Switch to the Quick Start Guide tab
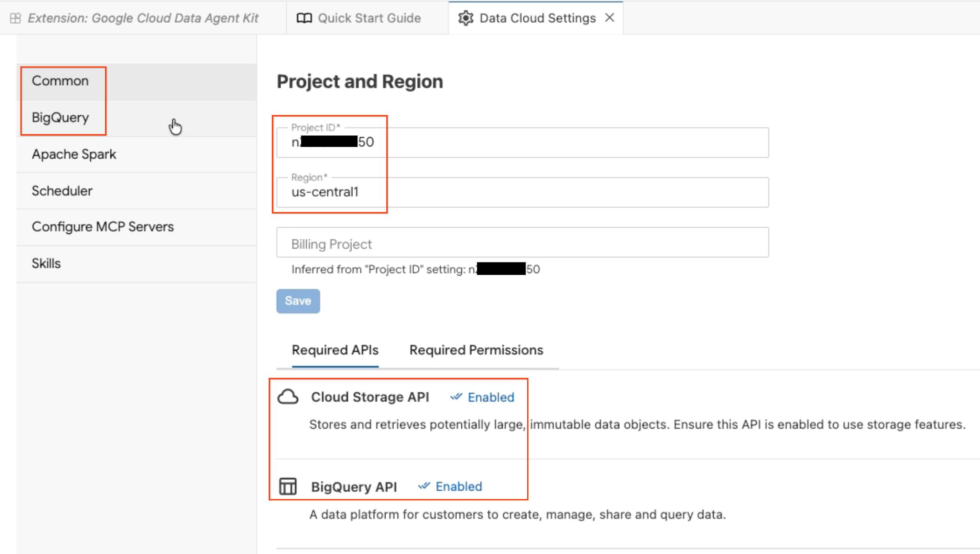Image resolution: width=980 pixels, height=554 pixels. pyautogui.click(x=367, y=18)
